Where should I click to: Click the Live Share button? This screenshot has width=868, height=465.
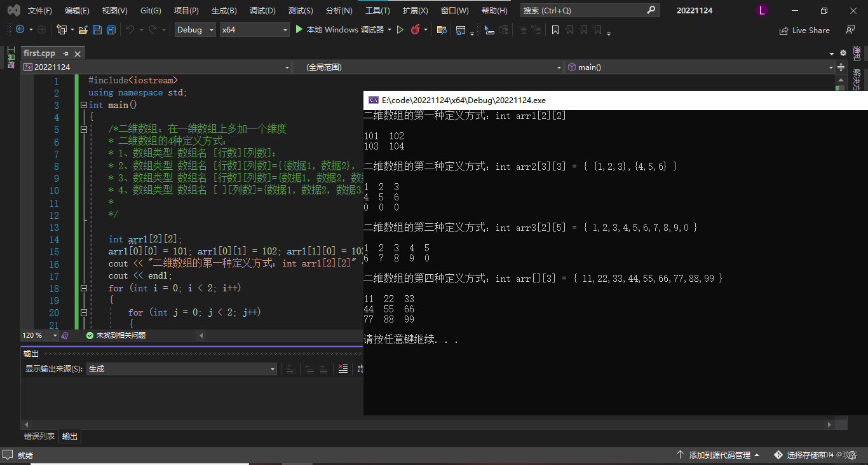coord(804,30)
